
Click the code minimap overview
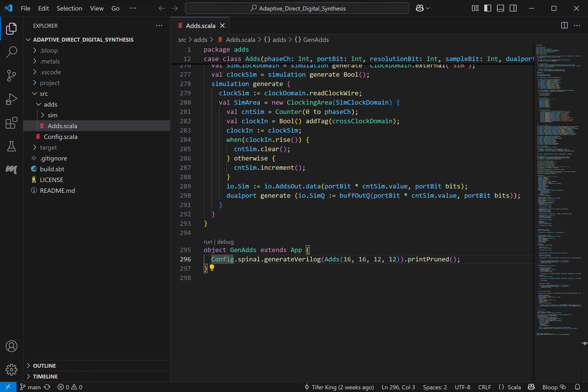coord(558,190)
